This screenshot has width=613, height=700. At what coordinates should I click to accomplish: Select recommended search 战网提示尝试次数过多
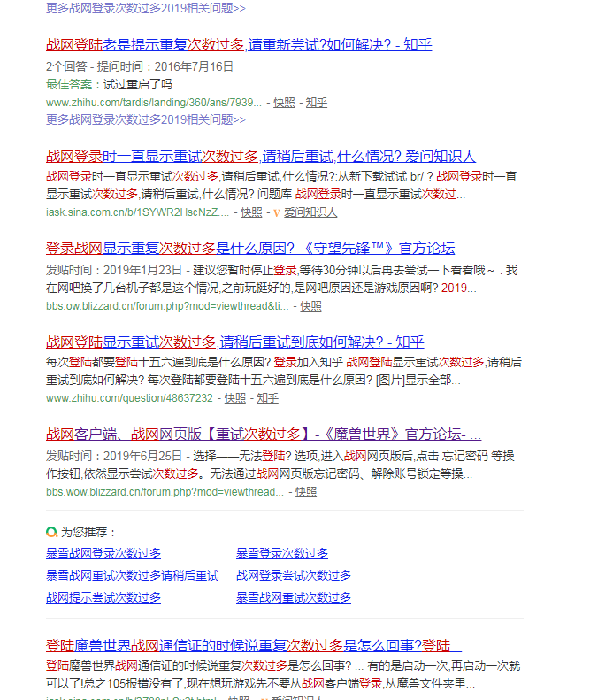point(103,597)
